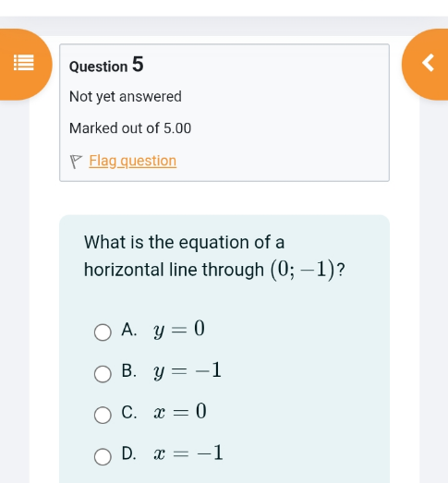The width and height of the screenshot is (448, 483).
Task: Choose the answer text y = −1
Action: 188,370
